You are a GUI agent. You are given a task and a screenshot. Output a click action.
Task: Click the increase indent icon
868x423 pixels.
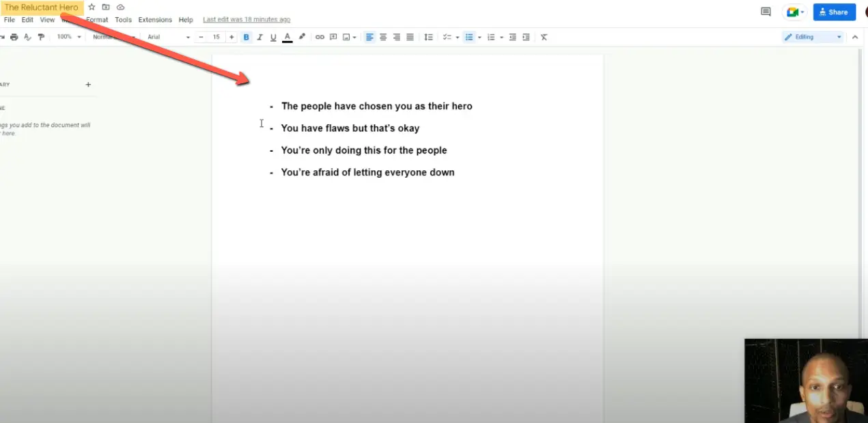(526, 37)
